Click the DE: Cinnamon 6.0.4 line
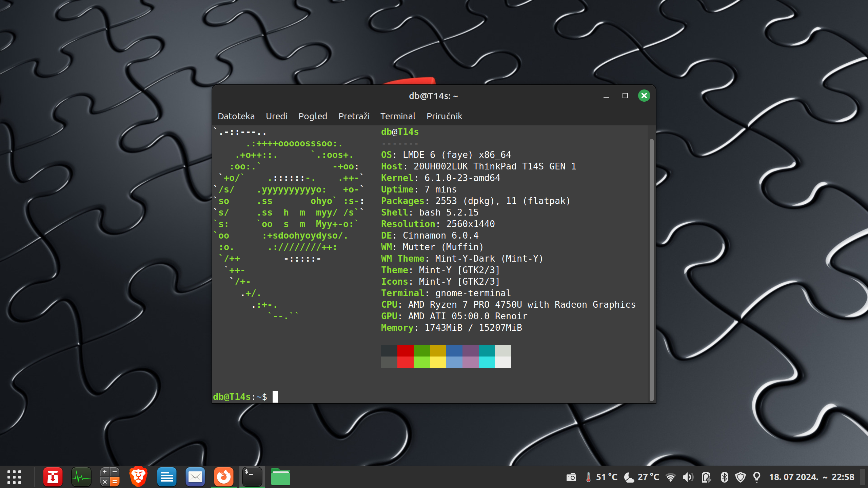This screenshot has height=488, width=868. click(x=430, y=236)
